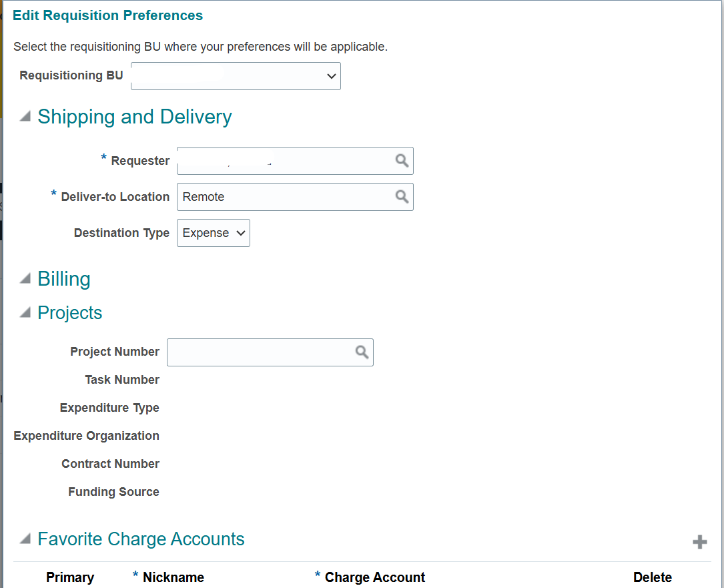Click the Project Number search icon

pos(362,352)
